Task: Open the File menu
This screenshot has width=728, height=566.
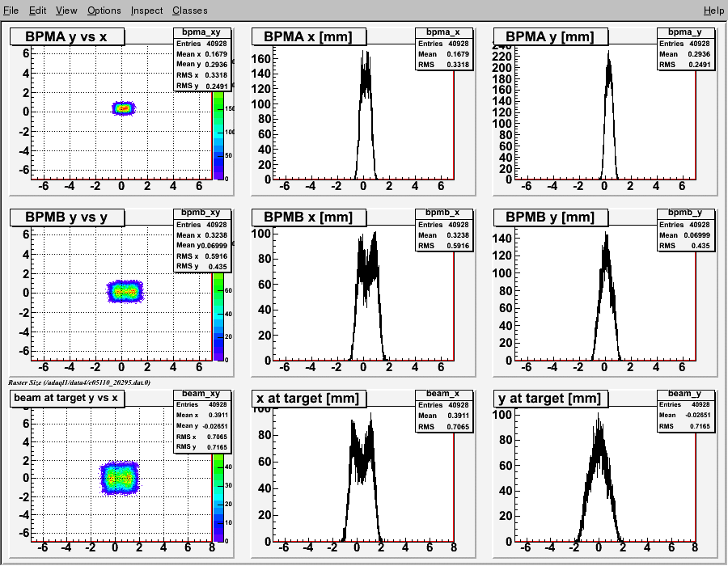Action: (11, 11)
